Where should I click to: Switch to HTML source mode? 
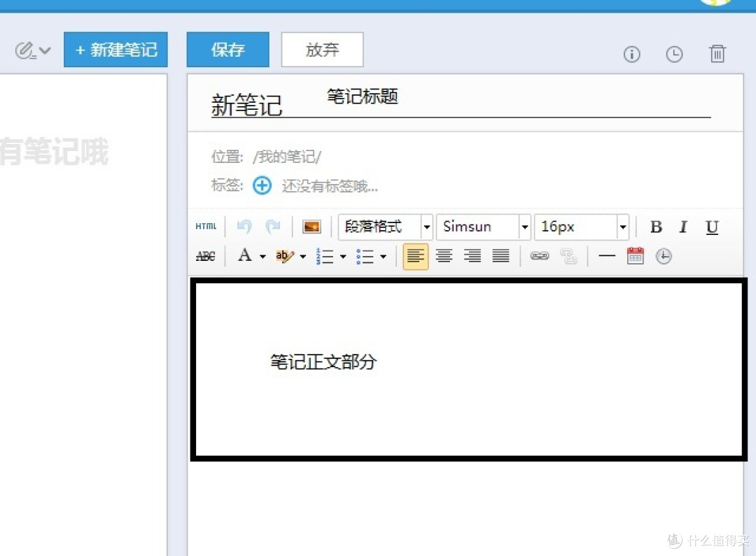click(206, 226)
